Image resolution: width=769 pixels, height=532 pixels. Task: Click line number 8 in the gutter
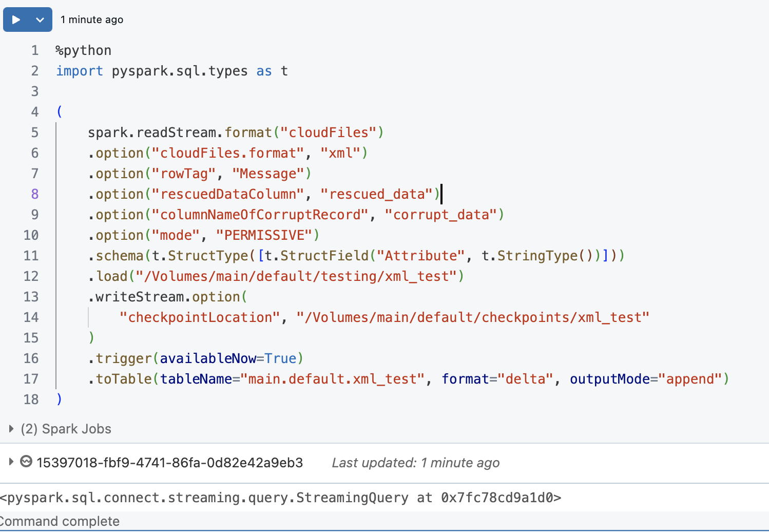coord(31,194)
